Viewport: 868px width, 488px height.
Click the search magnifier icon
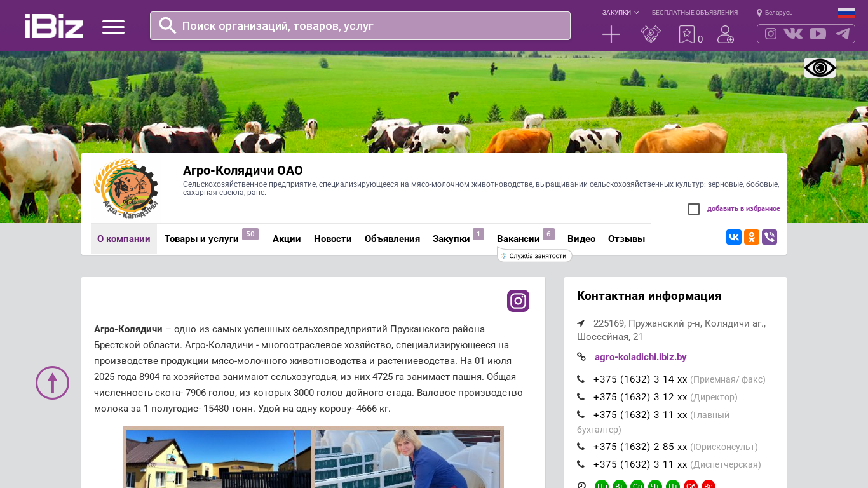pyautogui.click(x=168, y=25)
